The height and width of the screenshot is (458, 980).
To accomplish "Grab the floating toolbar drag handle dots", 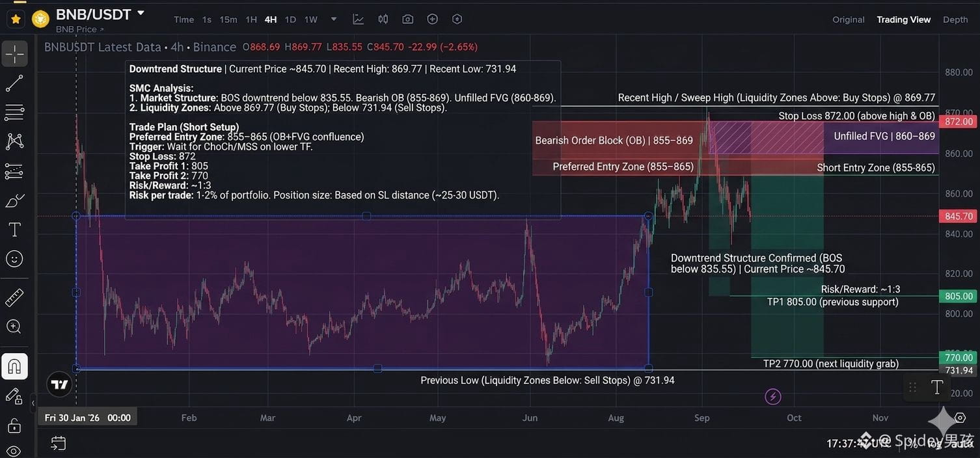I will [x=913, y=387].
